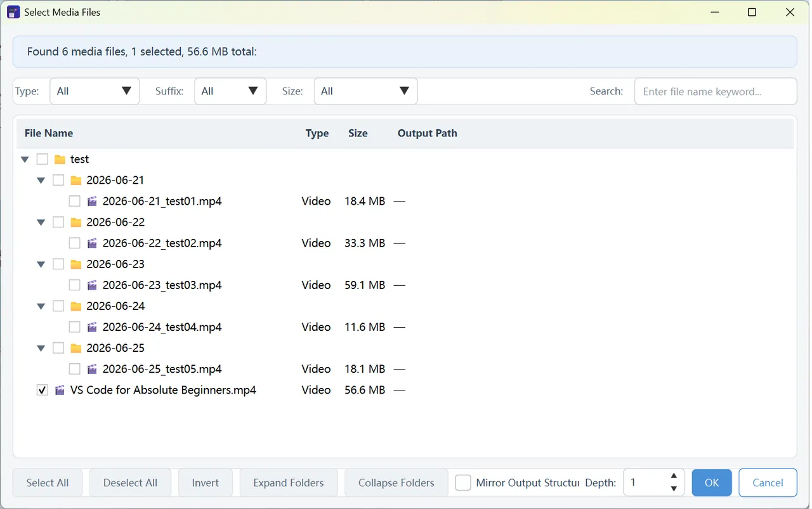Focus the file name search field

(716, 91)
